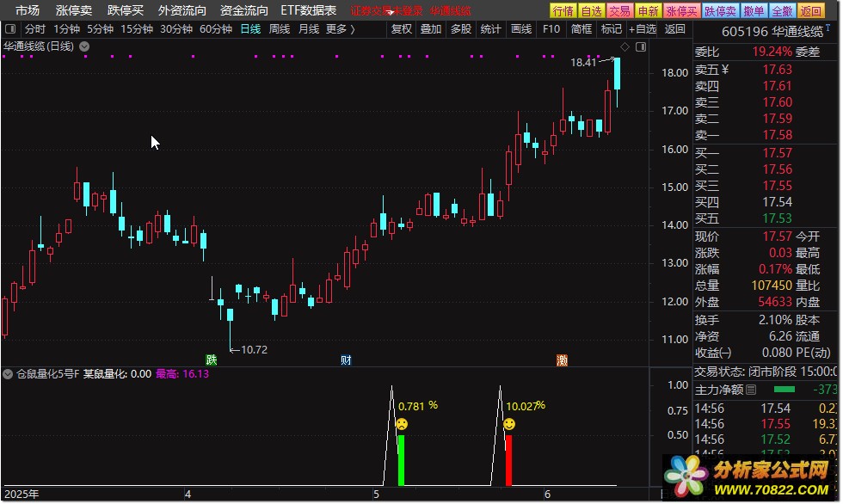Click the 0.781 % yellow signal label
The width and height of the screenshot is (843, 504).
tap(418, 406)
